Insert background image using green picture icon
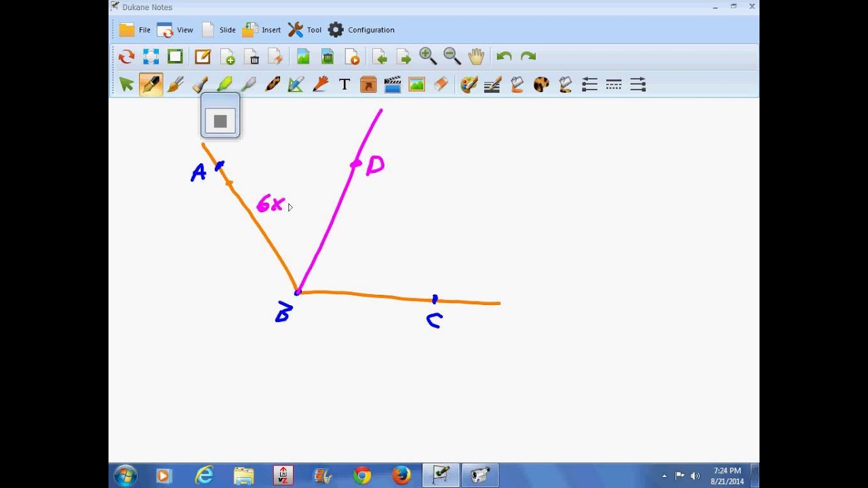 click(x=303, y=57)
